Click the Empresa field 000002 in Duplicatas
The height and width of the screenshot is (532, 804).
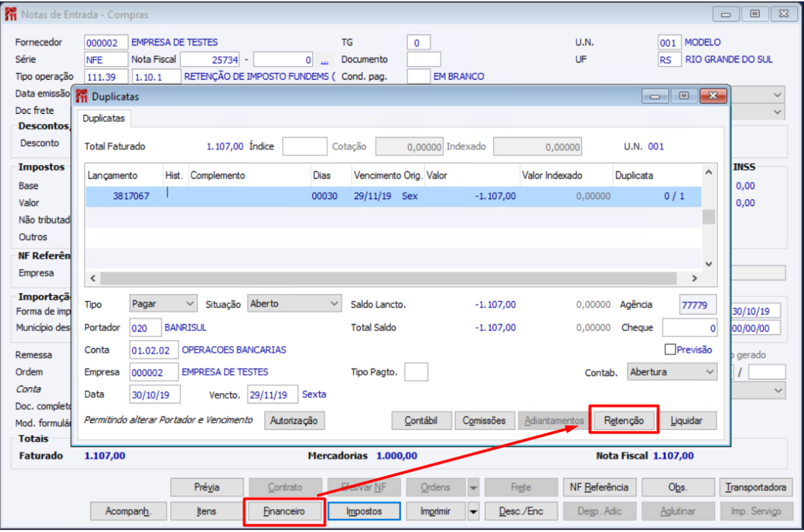click(154, 372)
